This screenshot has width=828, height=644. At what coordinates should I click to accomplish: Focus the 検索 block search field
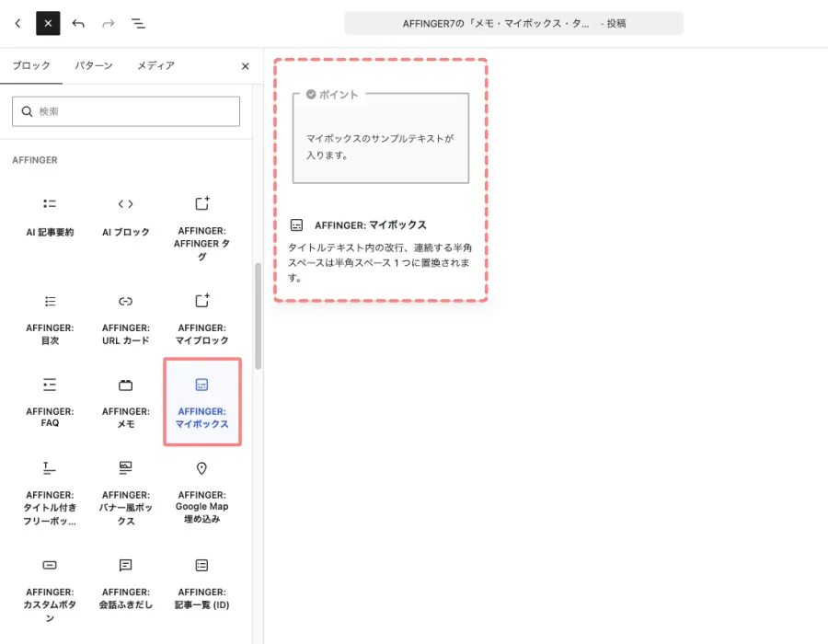[126, 111]
